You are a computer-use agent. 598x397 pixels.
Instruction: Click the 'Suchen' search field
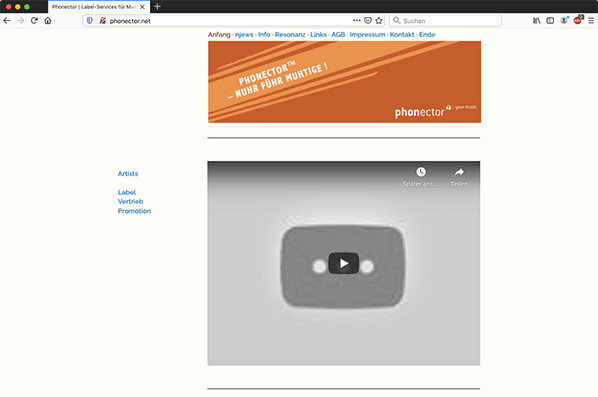pyautogui.click(x=445, y=21)
